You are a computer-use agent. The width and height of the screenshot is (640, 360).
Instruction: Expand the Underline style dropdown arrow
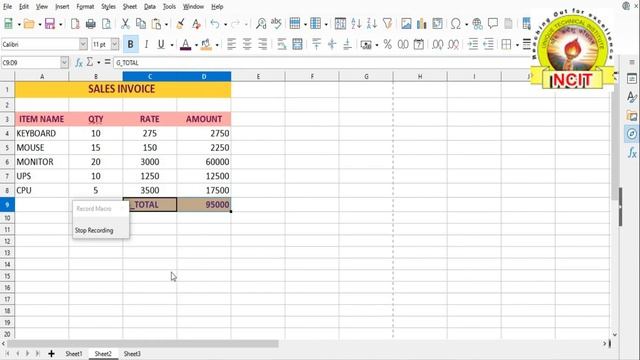(172, 44)
